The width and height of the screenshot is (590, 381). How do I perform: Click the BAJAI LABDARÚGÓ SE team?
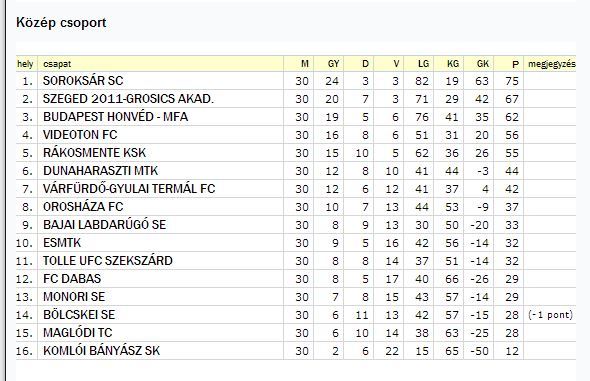click(x=105, y=225)
